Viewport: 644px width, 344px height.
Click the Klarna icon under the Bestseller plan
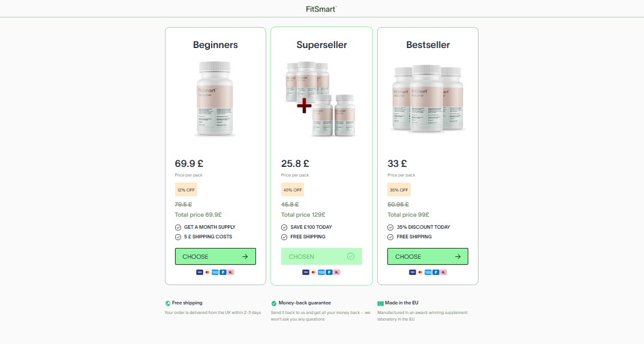point(443,272)
